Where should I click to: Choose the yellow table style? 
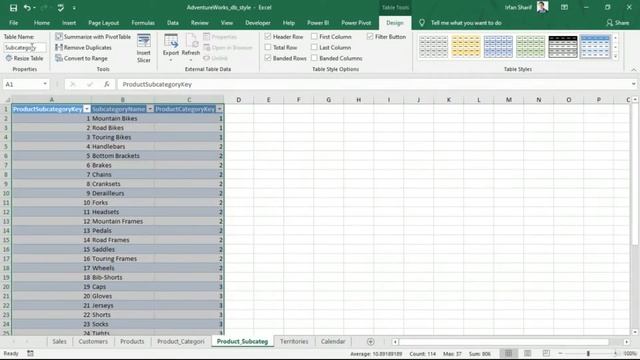pos(466,46)
